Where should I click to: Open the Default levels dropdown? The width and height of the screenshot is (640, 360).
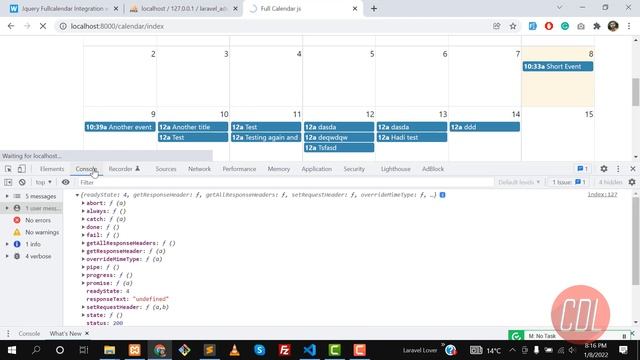coord(519,182)
